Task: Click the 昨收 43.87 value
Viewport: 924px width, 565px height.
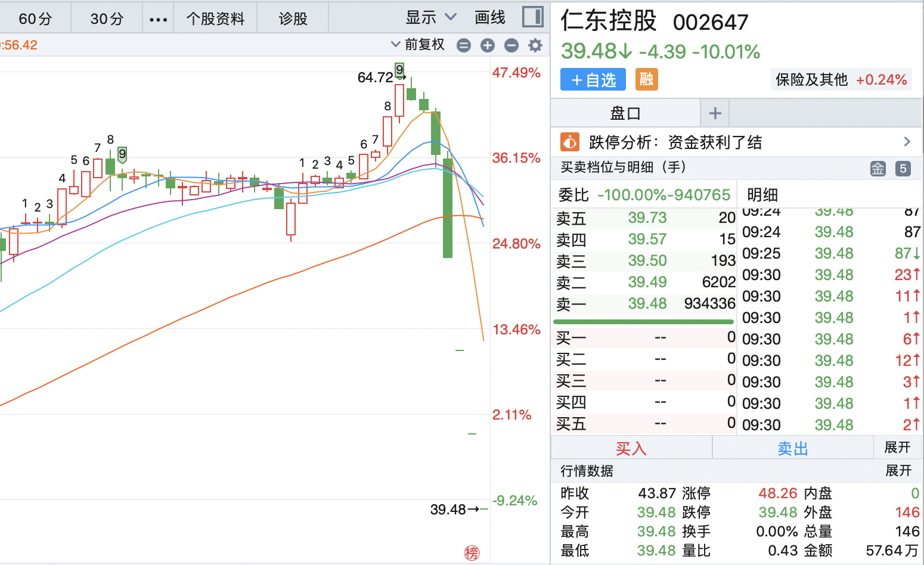Action: [657, 493]
